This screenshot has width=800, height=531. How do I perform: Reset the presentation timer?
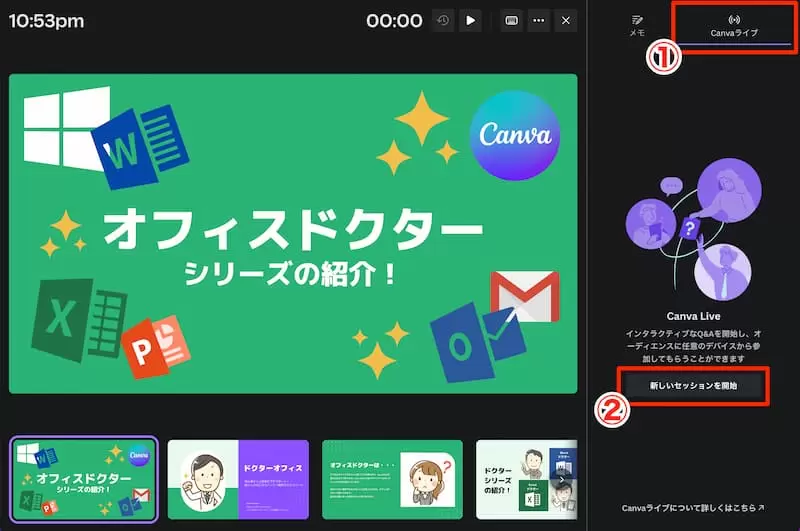(443, 21)
